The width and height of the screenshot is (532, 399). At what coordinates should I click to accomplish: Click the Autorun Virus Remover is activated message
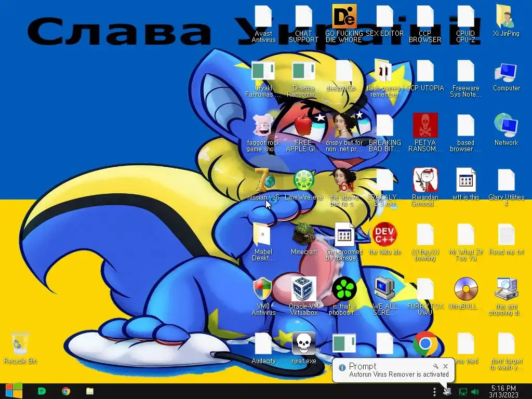click(x=399, y=374)
